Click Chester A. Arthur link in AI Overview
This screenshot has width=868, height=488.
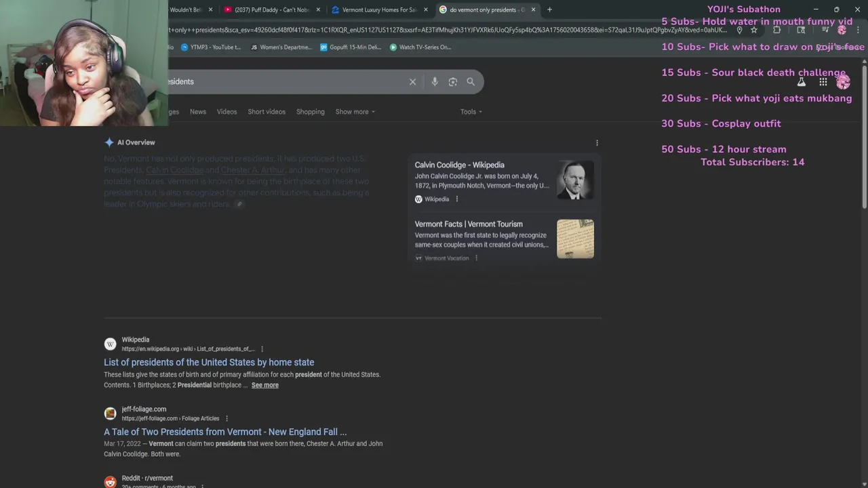pos(253,170)
